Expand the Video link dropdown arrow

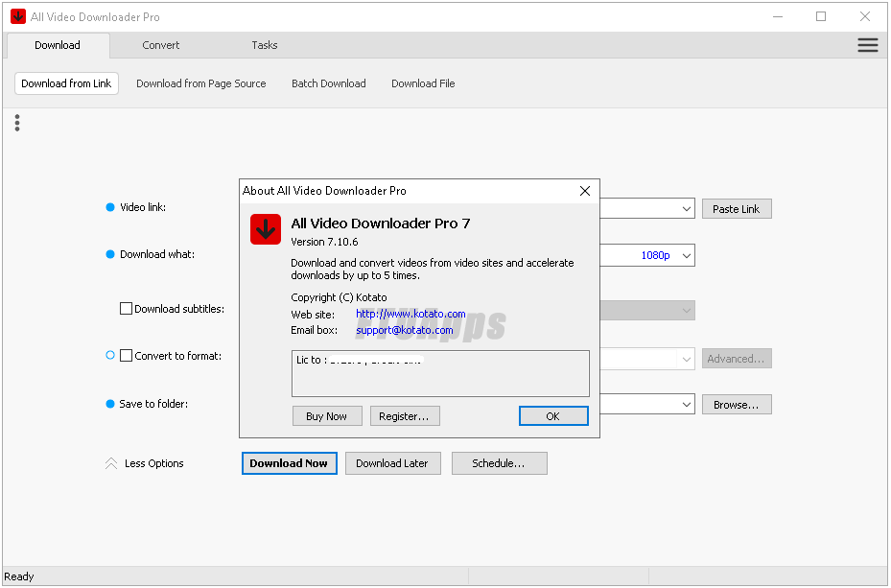point(687,208)
